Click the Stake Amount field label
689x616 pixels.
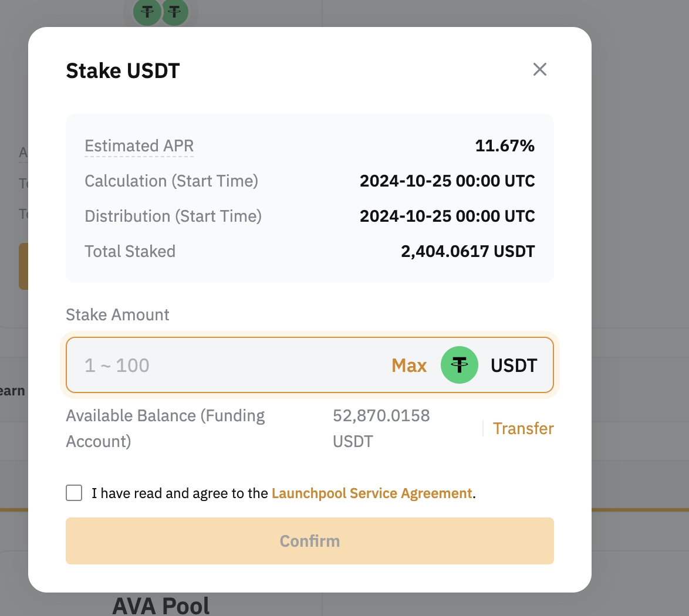pyautogui.click(x=117, y=314)
